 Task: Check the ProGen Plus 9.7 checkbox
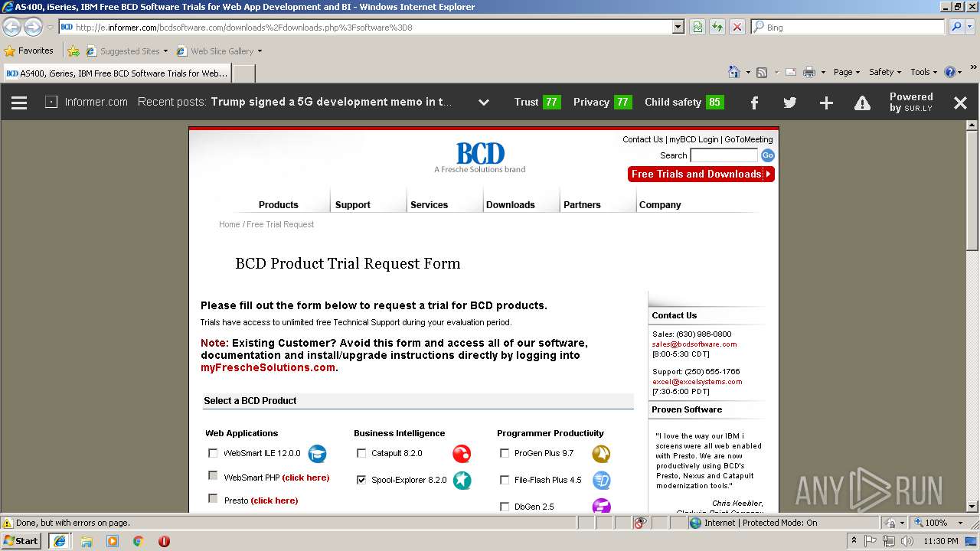point(505,453)
